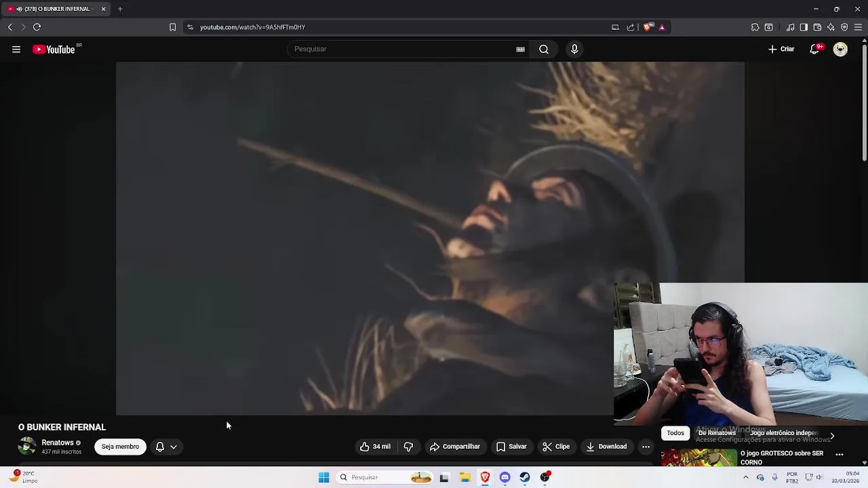Open Renatows channel avatar
Viewport: 868px width, 488px height.
click(x=27, y=446)
